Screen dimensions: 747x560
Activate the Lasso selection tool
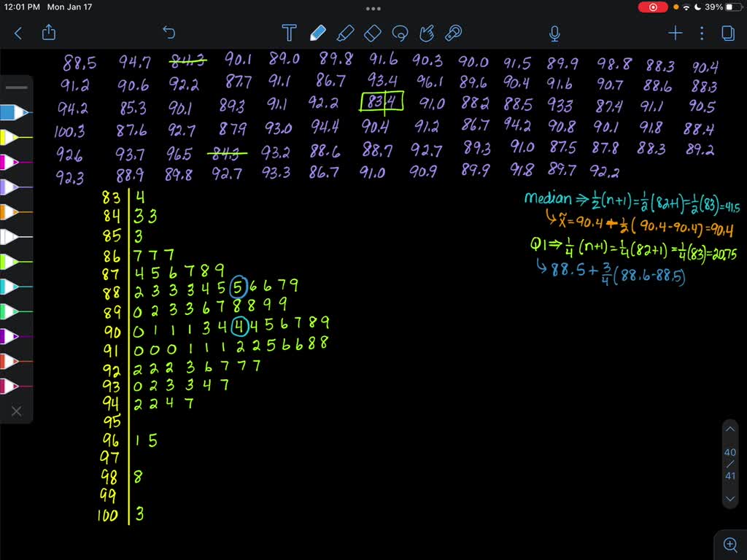(399, 33)
